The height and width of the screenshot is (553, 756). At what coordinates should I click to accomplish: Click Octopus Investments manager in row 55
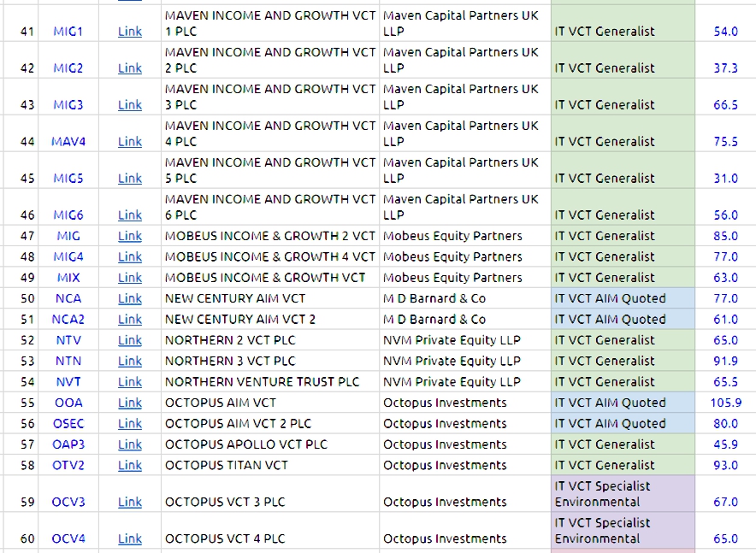click(465, 403)
